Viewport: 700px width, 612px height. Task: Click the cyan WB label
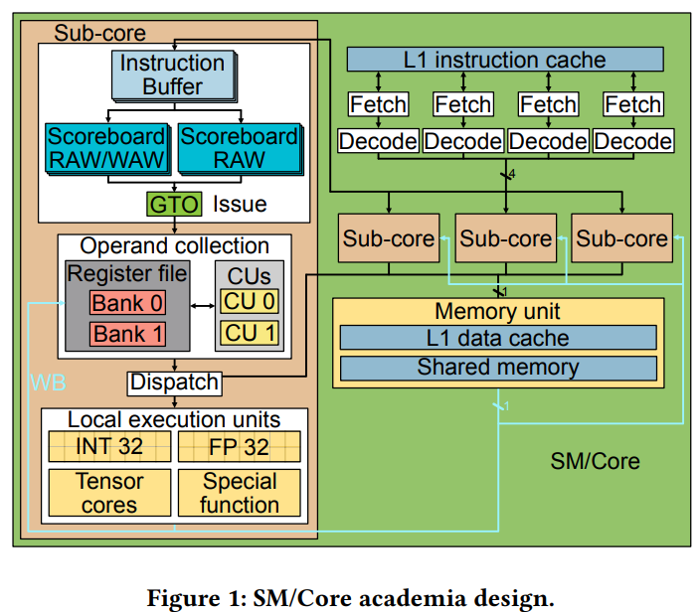pyautogui.click(x=48, y=382)
